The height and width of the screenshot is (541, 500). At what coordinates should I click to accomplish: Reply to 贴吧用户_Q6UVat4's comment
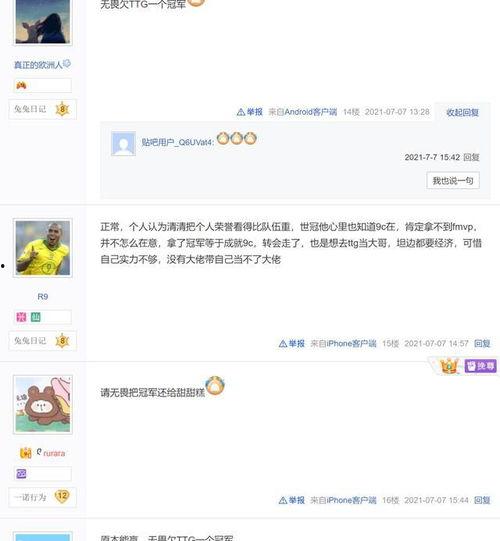pyautogui.click(x=471, y=157)
